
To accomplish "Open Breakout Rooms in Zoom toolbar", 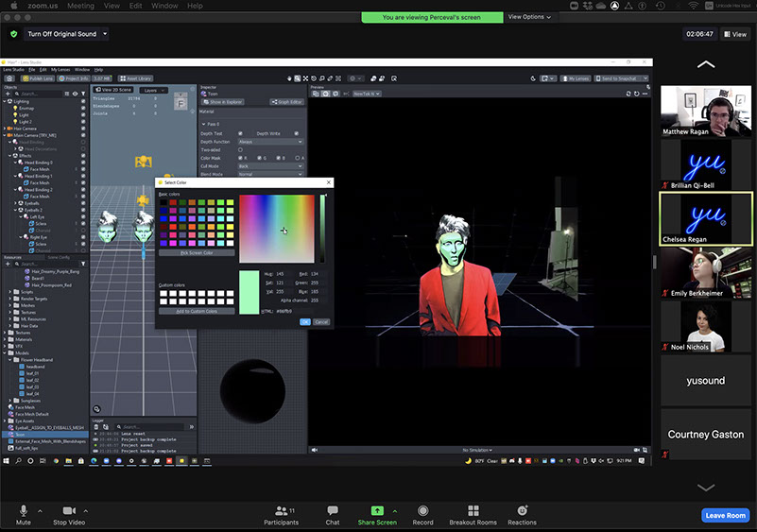I will [x=473, y=510].
